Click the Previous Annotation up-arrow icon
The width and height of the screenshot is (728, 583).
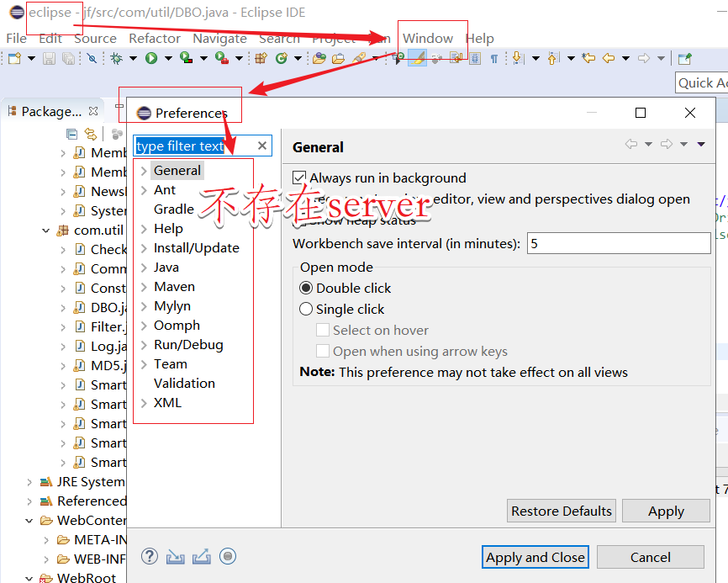552,59
